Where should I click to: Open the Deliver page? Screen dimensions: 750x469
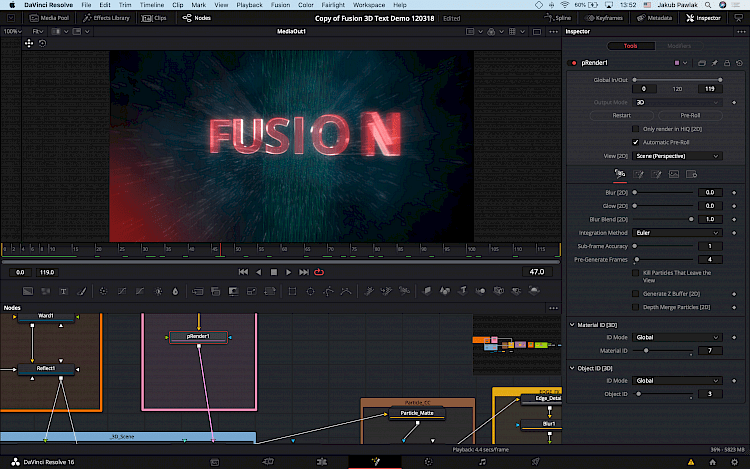click(x=536, y=461)
